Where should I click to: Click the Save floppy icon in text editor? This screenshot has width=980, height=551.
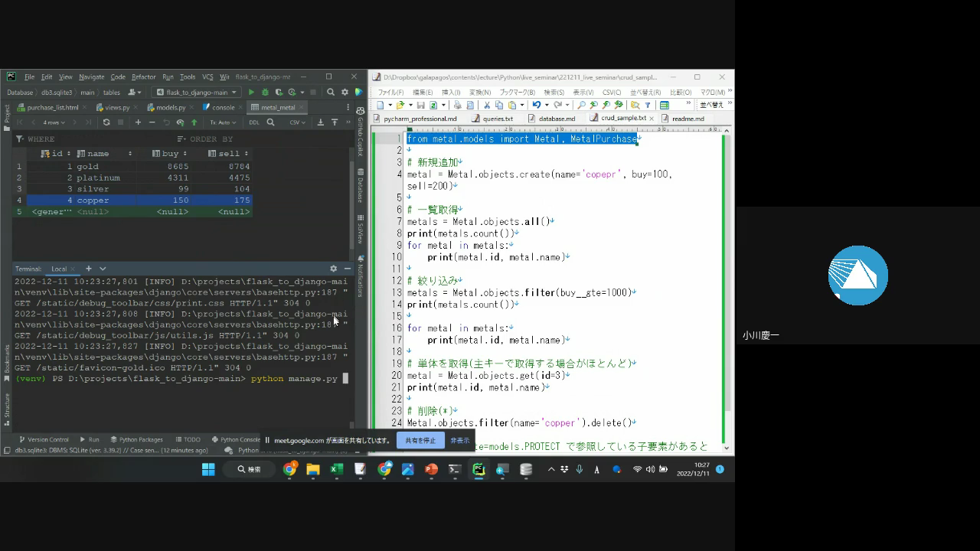[420, 105]
